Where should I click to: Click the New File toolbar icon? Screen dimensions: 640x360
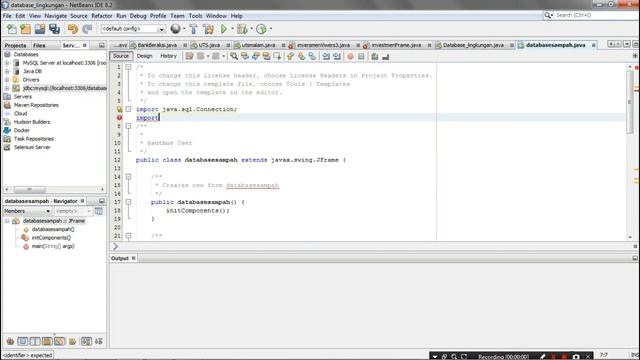(11, 29)
